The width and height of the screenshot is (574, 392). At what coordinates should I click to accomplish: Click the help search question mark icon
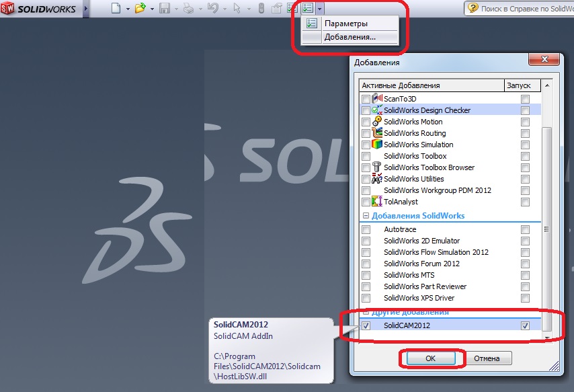(x=473, y=8)
